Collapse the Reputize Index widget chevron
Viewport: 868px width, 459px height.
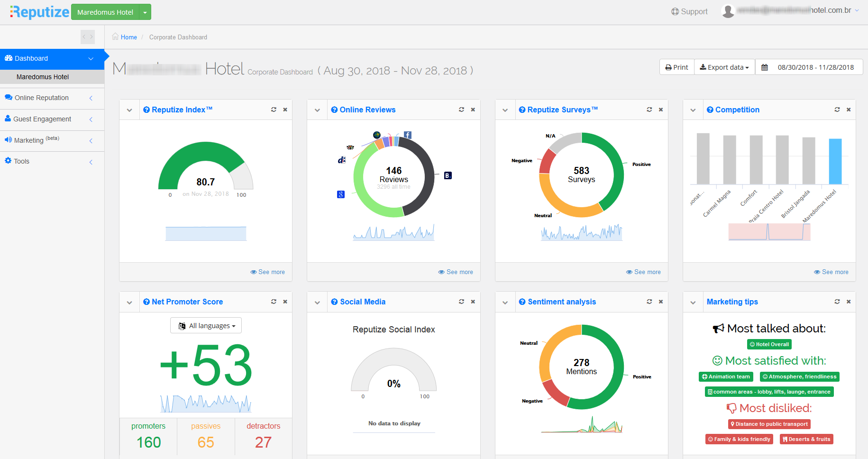[x=129, y=110]
